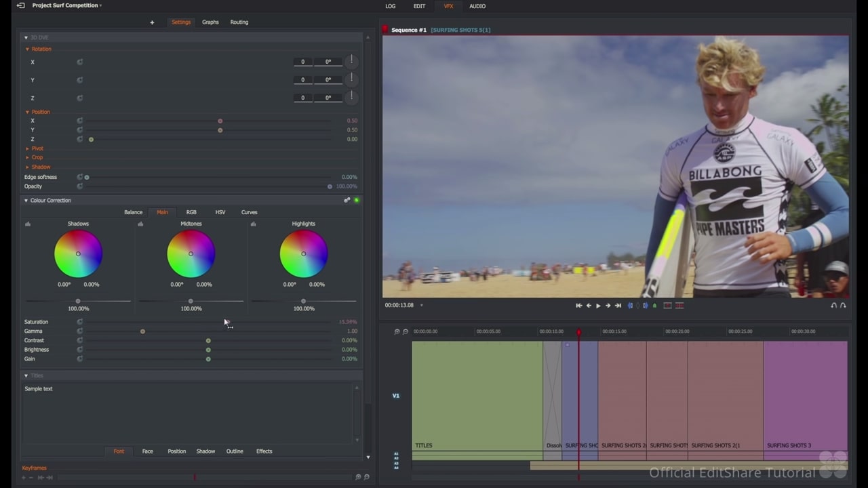The height and width of the screenshot is (488, 868).
Task: Open the Project Surf Competition dropdown
Action: coord(67,5)
